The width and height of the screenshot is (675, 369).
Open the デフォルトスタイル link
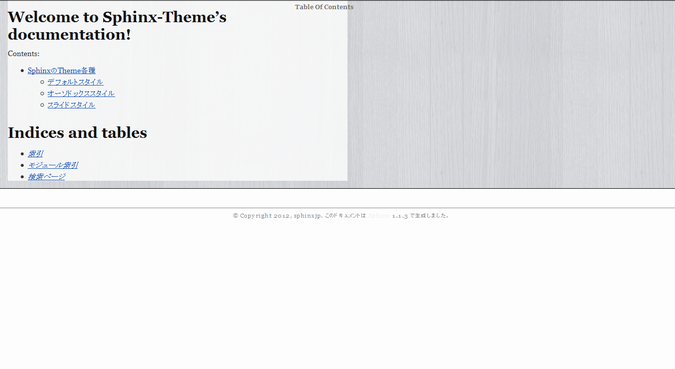[75, 82]
